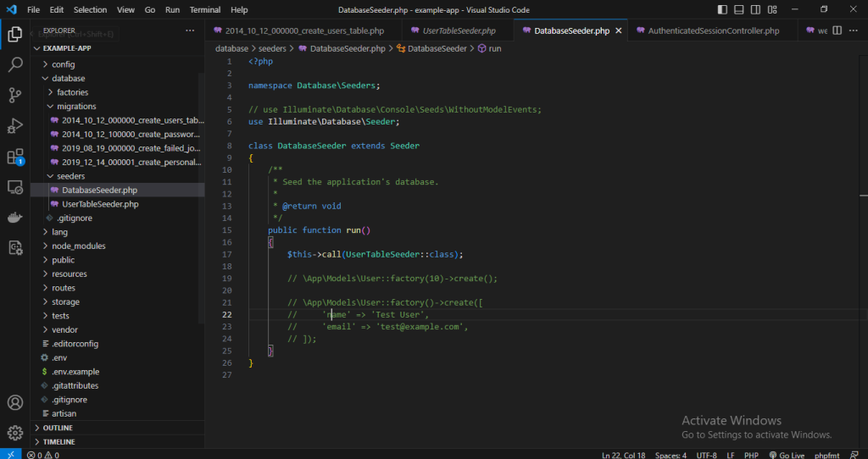This screenshot has height=459, width=868.
Task: Expand the config folder
Action: [x=63, y=64]
